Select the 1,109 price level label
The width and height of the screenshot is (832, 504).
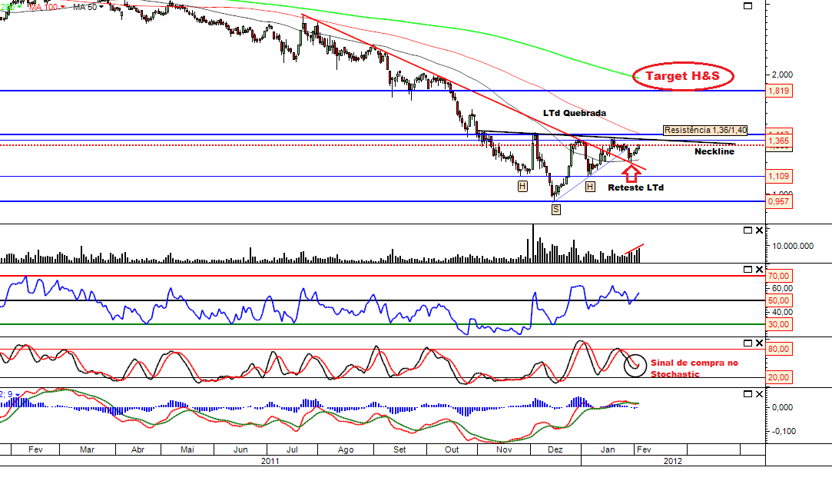pyautogui.click(x=779, y=176)
